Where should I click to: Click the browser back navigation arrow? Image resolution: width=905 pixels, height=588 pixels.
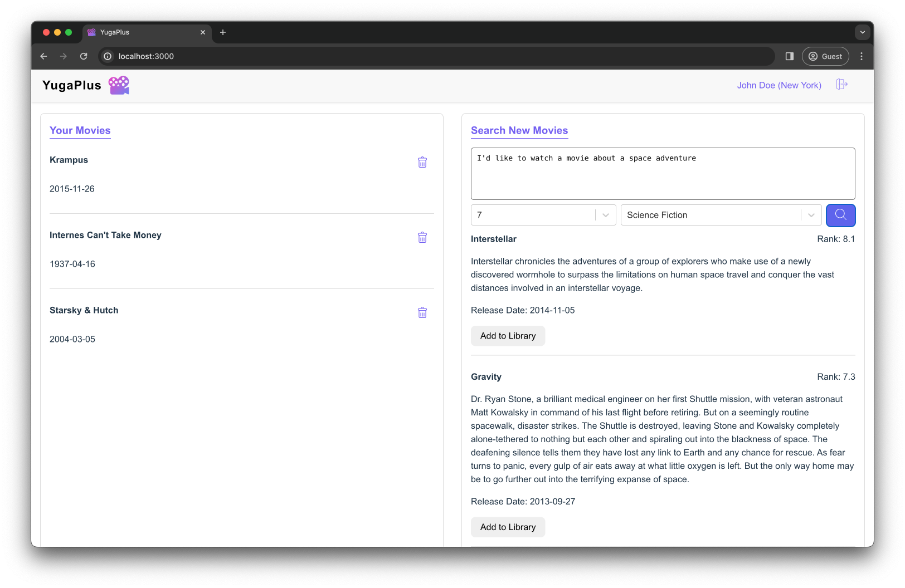[43, 56]
